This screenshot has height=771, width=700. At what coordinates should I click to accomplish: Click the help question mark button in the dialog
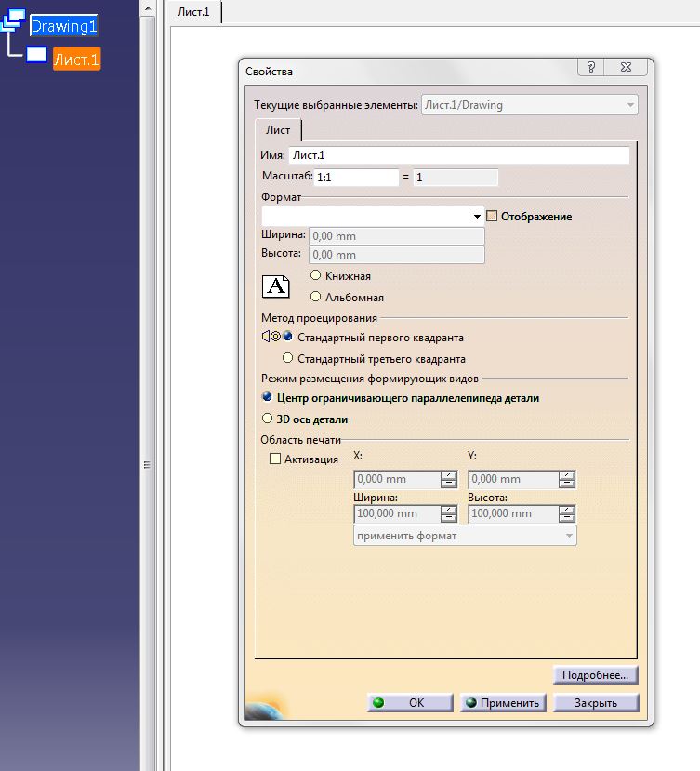[591, 67]
